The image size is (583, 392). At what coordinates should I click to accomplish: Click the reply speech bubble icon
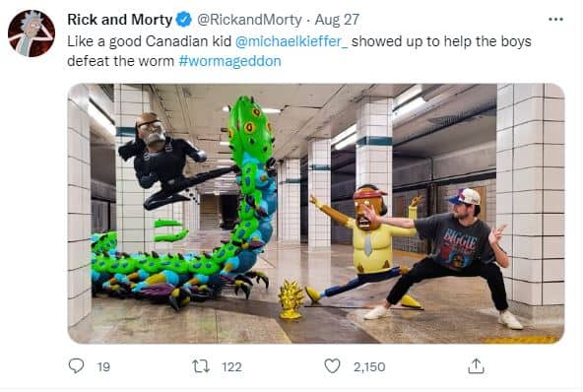click(x=76, y=366)
